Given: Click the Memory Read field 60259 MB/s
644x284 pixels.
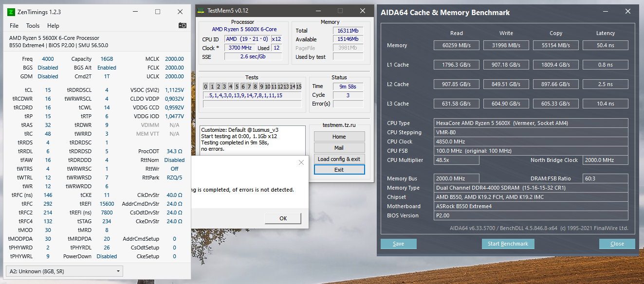Looking at the screenshot, I should [x=457, y=45].
